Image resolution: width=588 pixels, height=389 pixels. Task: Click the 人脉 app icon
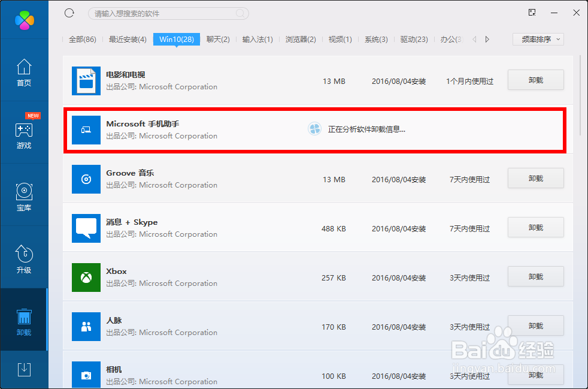pos(86,327)
